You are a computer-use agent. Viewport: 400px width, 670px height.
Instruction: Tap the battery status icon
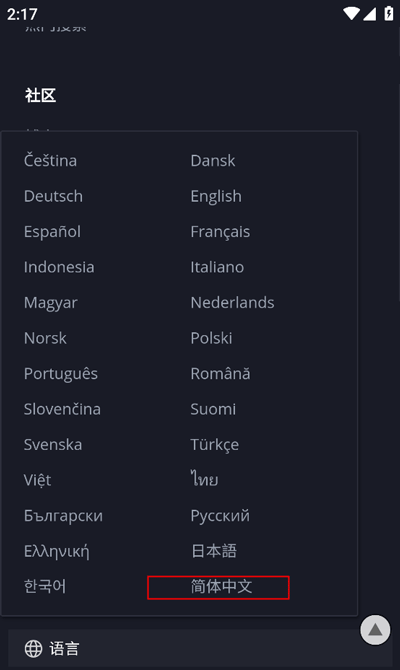388,14
